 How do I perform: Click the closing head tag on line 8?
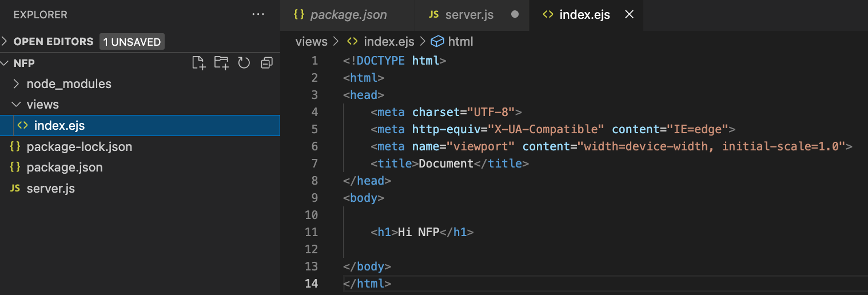[x=367, y=181]
